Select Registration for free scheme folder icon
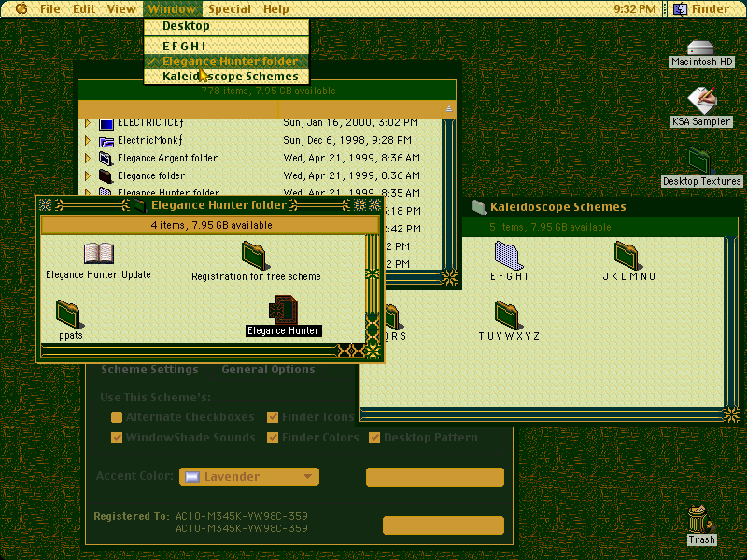This screenshot has width=747, height=560. pyautogui.click(x=254, y=255)
